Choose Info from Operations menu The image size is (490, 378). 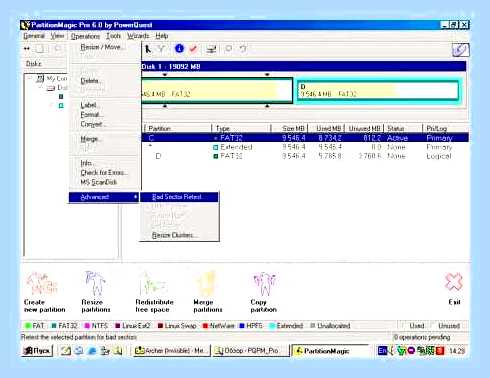(104, 163)
